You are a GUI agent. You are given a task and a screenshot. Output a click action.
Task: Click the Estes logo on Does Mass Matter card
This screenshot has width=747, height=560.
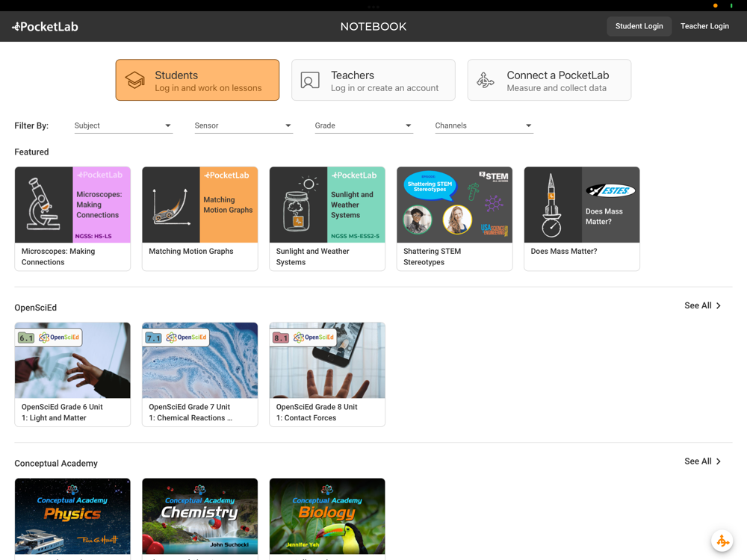(611, 190)
